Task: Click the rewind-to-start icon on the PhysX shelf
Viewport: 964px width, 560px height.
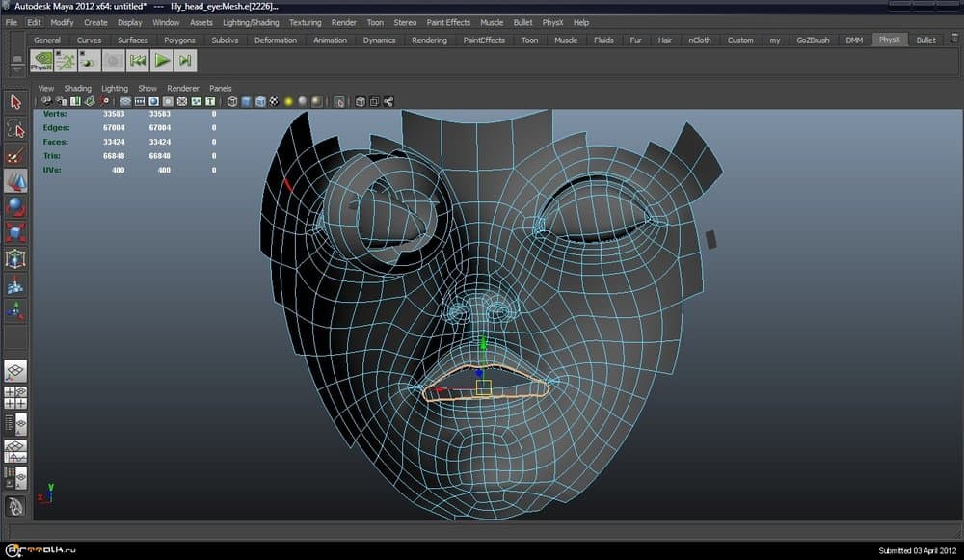Action: point(140,60)
